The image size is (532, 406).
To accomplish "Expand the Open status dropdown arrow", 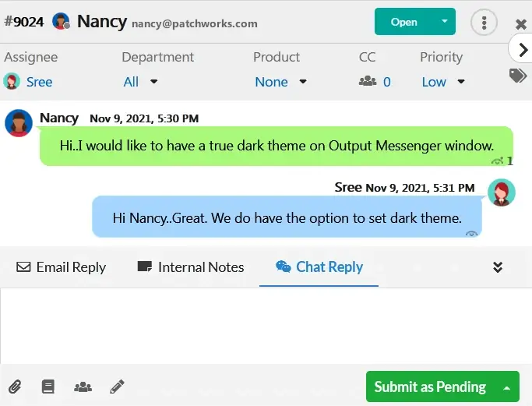I will click(x=445, y=22).
